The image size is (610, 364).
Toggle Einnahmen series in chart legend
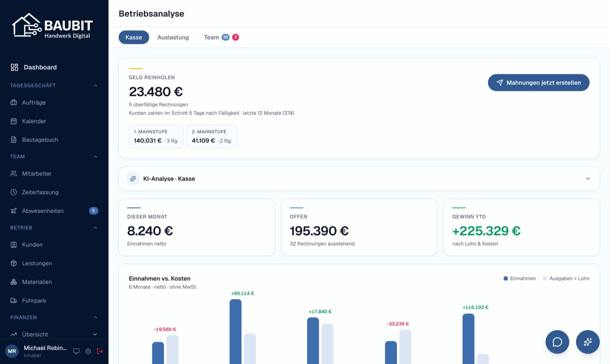[x=520, y=279]
